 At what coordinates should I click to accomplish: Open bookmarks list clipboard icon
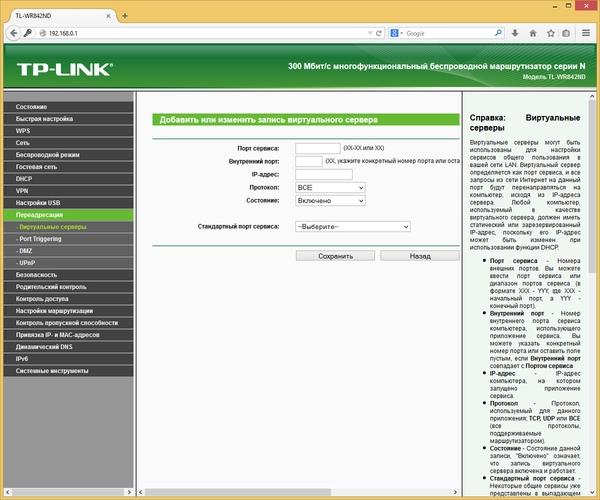pos(566,33)
